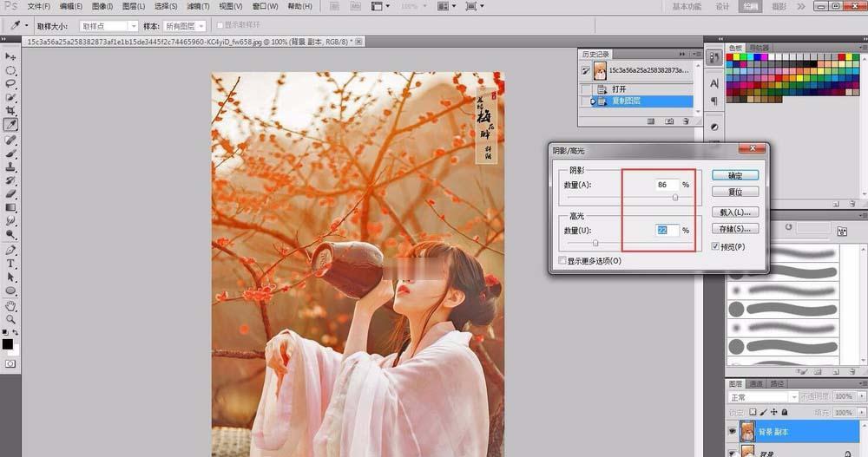
Task: Open the 样本 sample layers dropdown
Action: (184, 27)
